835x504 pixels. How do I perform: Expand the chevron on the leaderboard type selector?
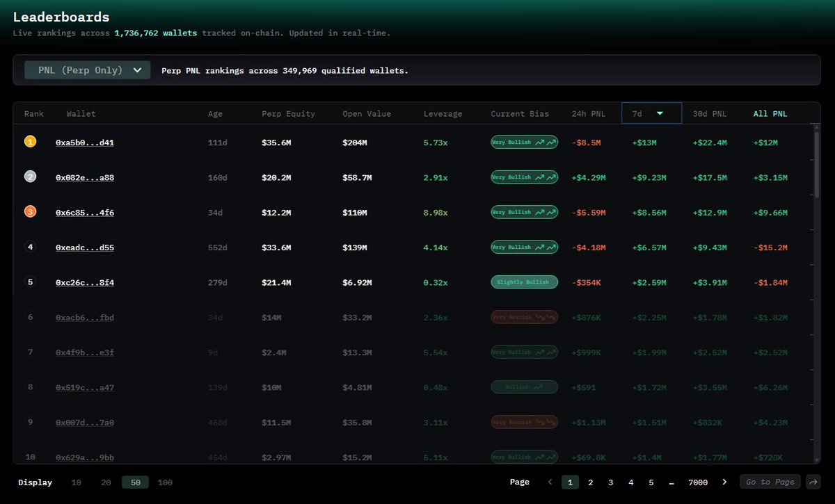tap(138, 70)
